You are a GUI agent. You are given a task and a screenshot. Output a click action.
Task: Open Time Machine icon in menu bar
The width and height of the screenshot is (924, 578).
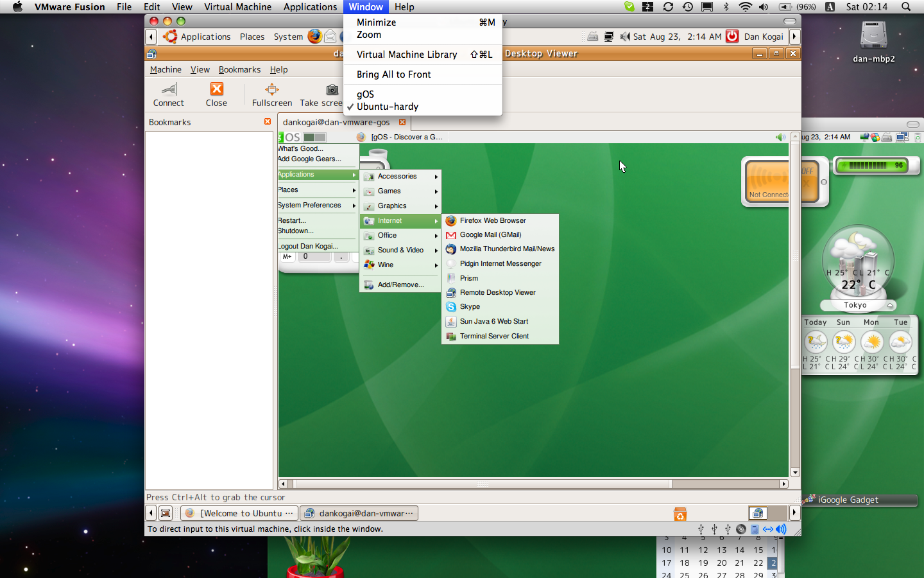click(688, 7)
